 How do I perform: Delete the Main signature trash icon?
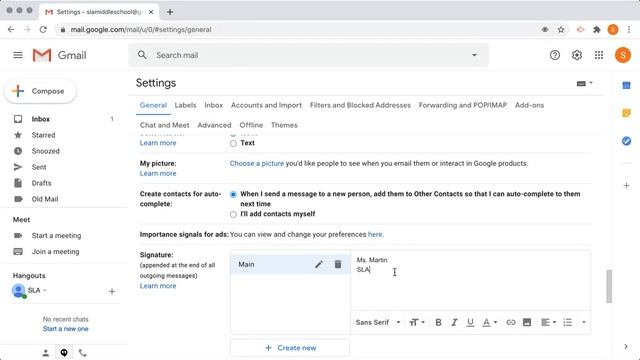click(x=338, y=264)
